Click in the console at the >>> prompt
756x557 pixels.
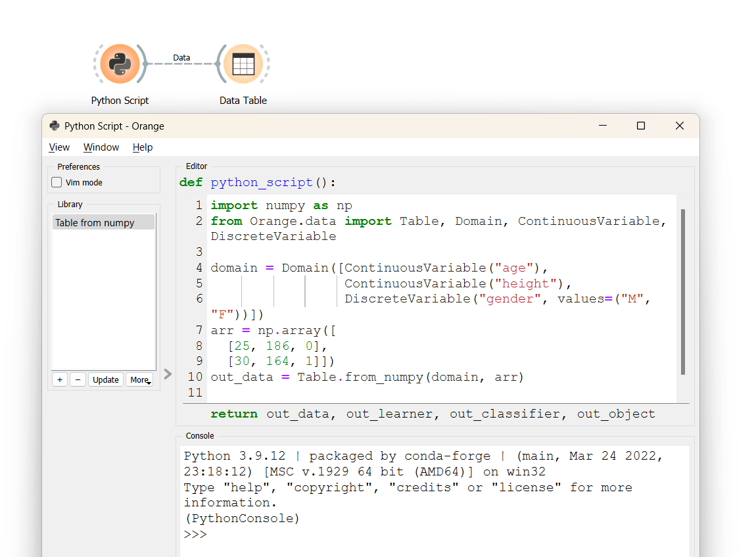pyautogui.click(x=195, y=535)
